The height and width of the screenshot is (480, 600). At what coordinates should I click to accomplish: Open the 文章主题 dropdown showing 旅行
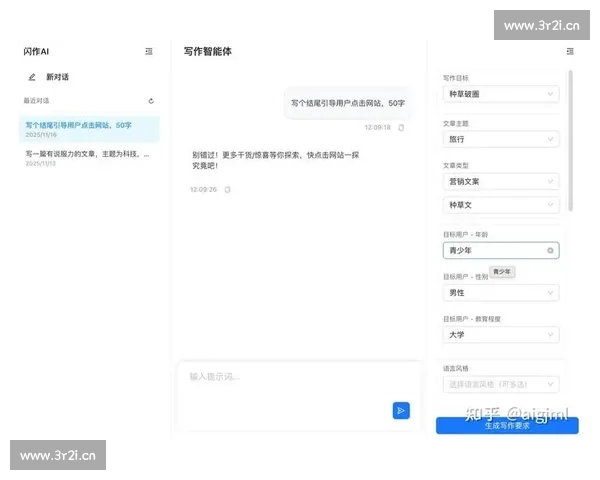click(x=501, y=139)
